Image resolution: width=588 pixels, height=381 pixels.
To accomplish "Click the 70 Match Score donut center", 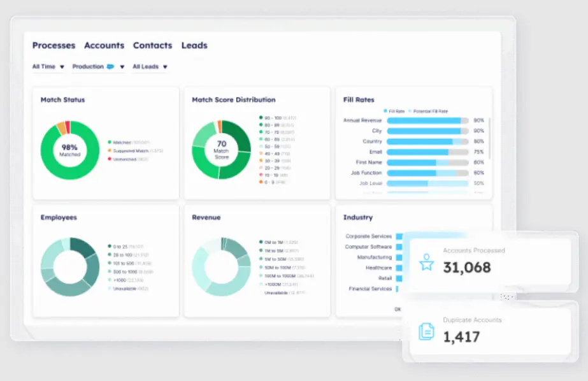I will (221, 150).
